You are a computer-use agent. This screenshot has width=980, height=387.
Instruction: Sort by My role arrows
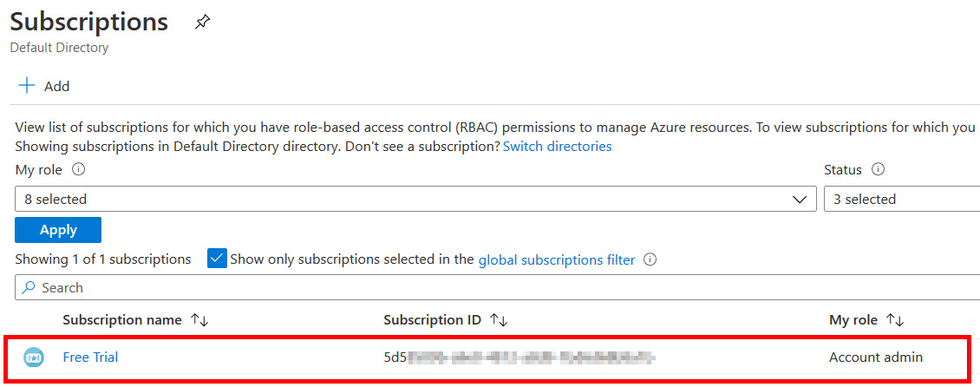[x=896, y=320]
